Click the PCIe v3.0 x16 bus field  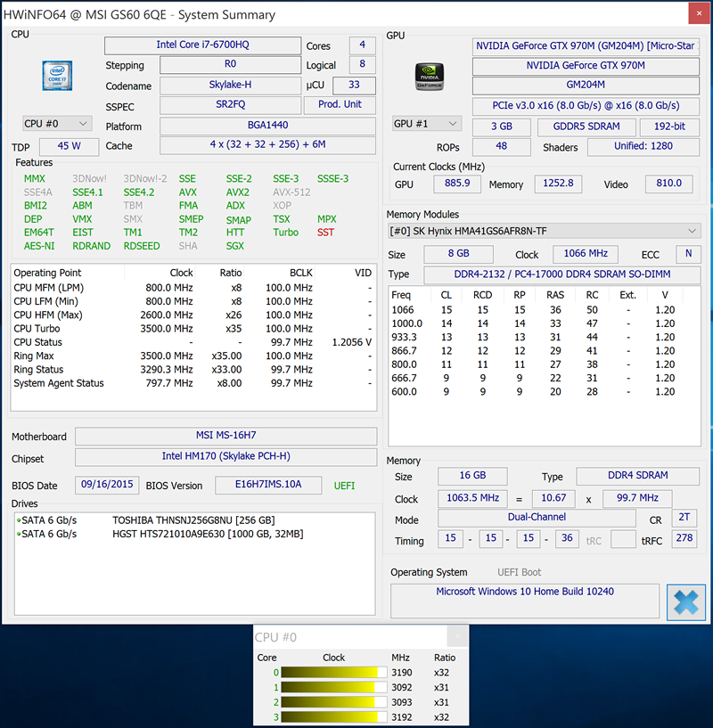point(586,106)
